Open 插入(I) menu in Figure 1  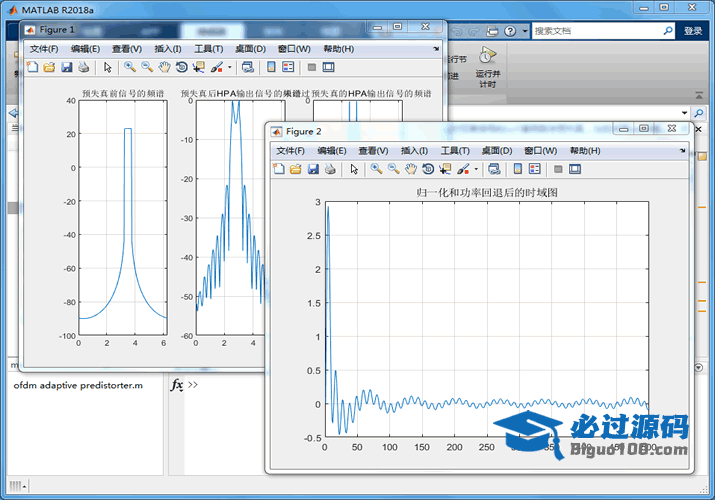[168, 49]
